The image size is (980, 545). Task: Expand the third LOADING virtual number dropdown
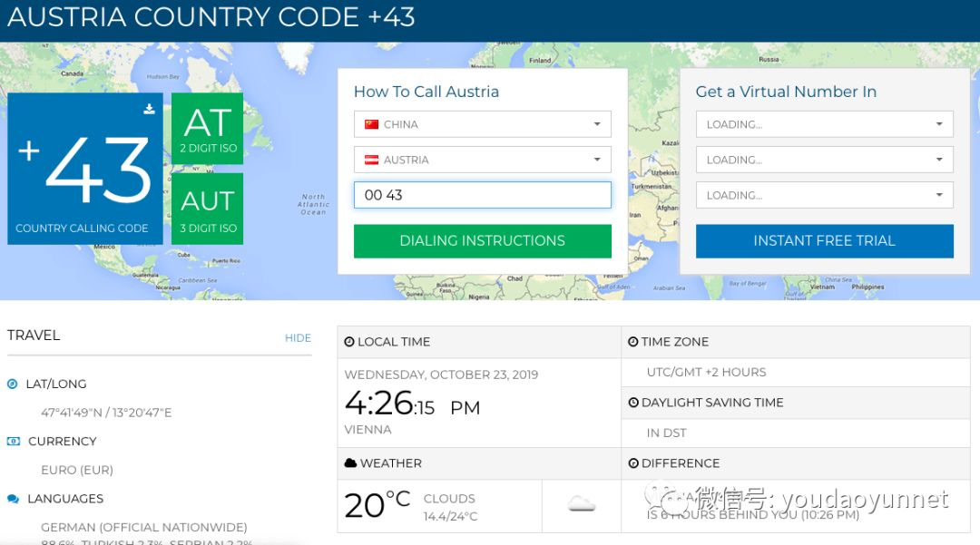[824, 195]
